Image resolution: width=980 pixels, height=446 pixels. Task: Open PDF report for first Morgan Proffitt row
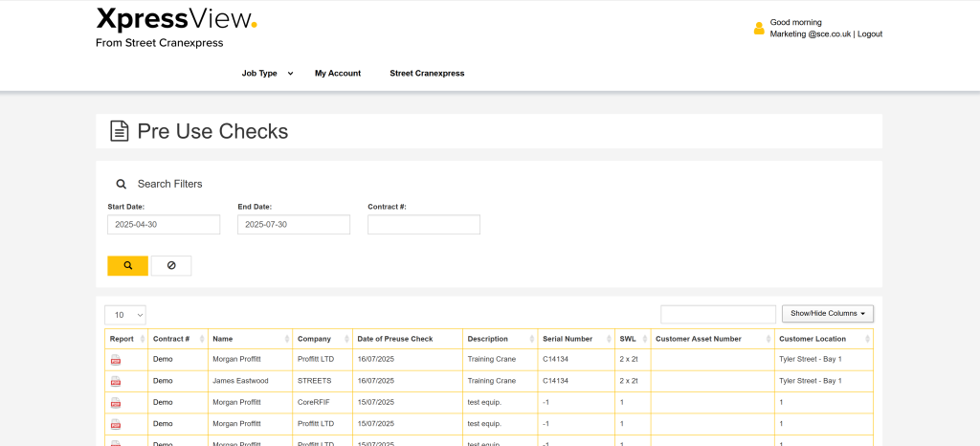pos(116,360)
